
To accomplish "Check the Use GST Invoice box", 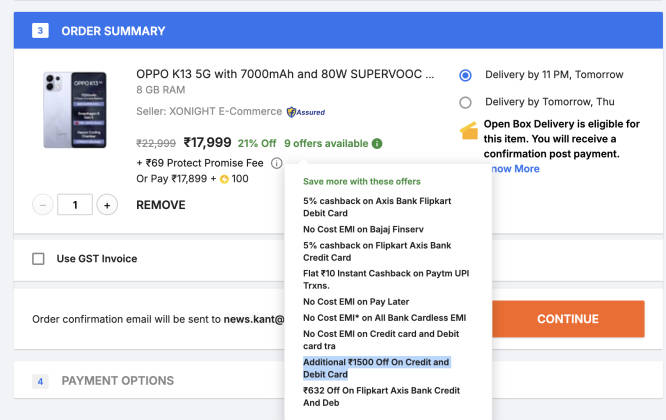I will point(38,259).
